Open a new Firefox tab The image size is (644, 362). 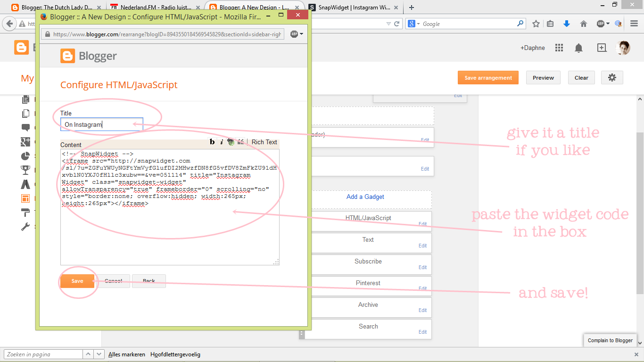click(x=412, y=8)
